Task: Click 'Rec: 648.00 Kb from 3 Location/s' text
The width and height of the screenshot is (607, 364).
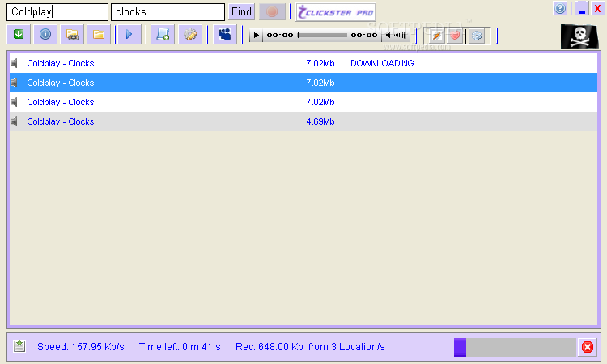Action: (x=310, y=346)
